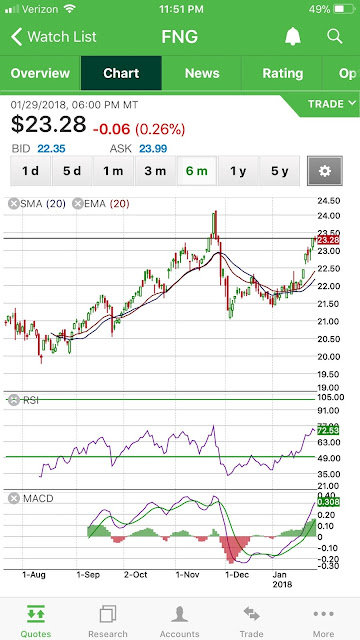
Task: Tap the RSI 72.63 value label
Action: [328, 430]
